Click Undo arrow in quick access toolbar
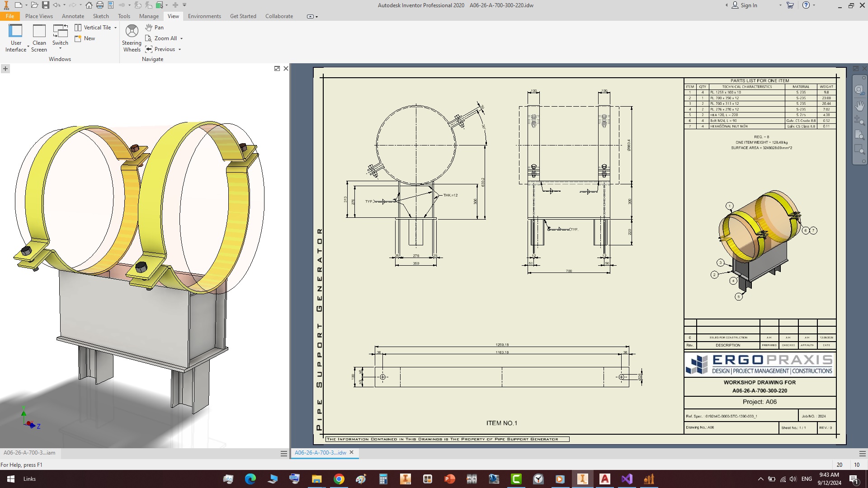Viewport: 868px width, 488px height. pos(57,5)
